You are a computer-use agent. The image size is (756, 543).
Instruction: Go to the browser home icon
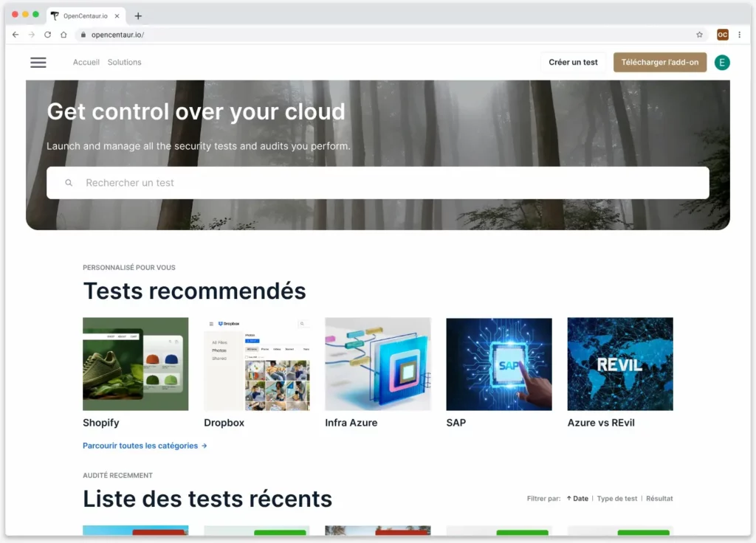(x=63, y=35)
